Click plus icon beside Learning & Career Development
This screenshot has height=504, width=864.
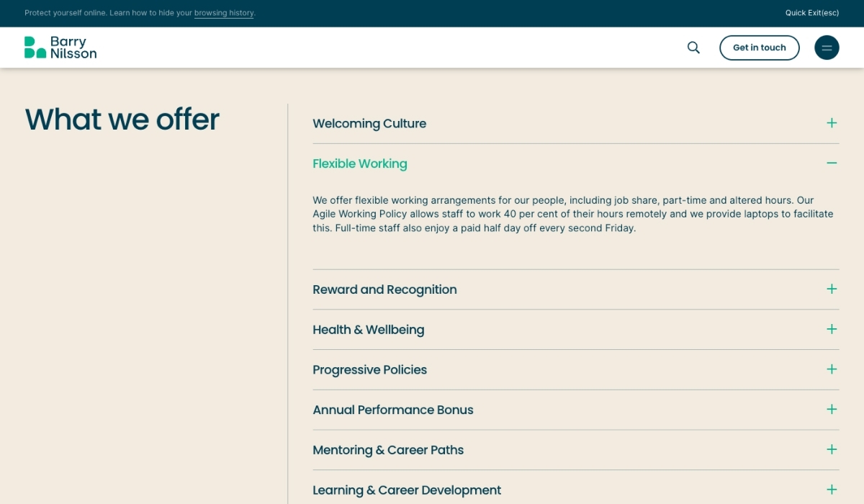click(x=832, y=490)
